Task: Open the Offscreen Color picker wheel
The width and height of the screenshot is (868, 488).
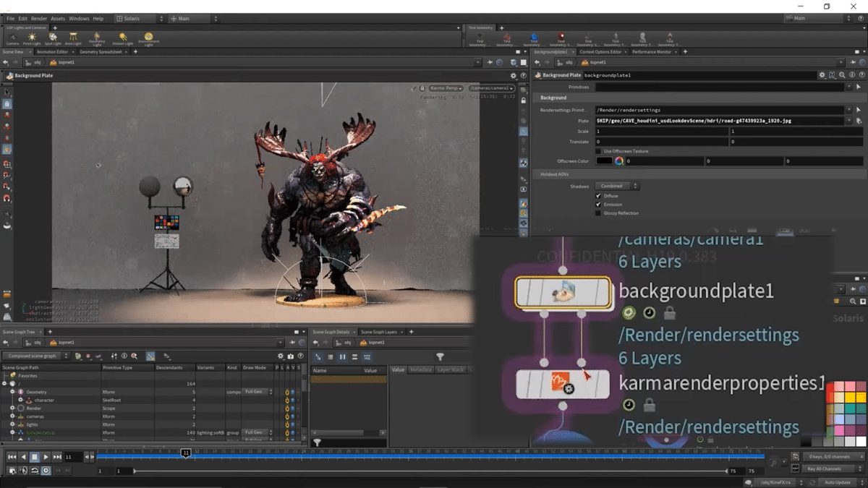Action: [x=619, y=161]
